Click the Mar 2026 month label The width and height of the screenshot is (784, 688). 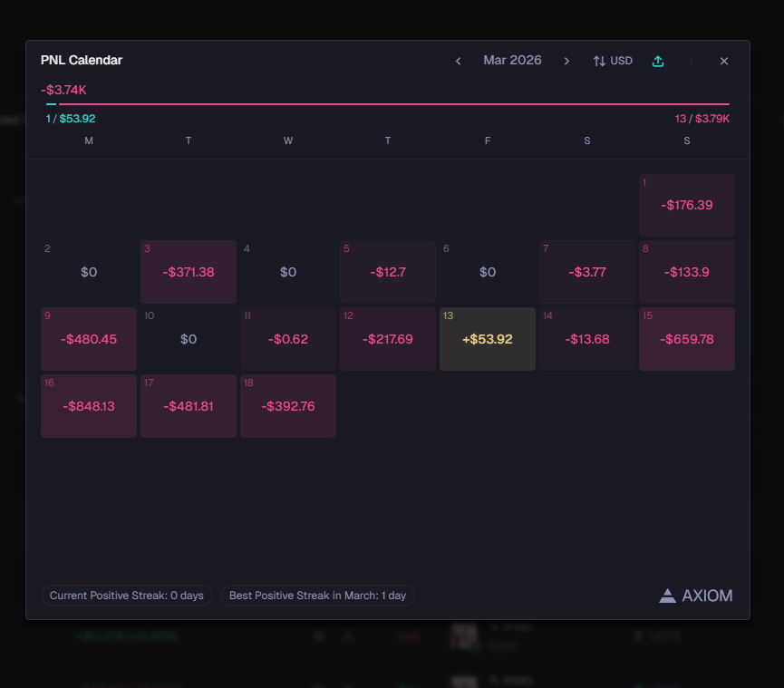point(512,61)
